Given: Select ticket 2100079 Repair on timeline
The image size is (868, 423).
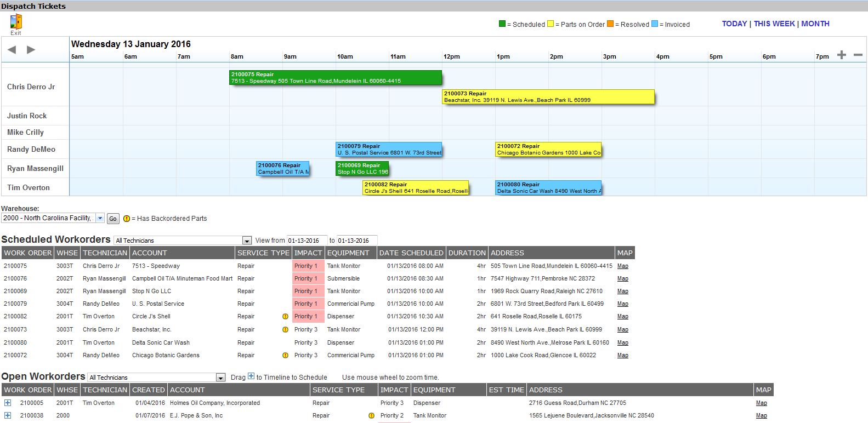Looking at the screenshot, I should click(389, 150).
